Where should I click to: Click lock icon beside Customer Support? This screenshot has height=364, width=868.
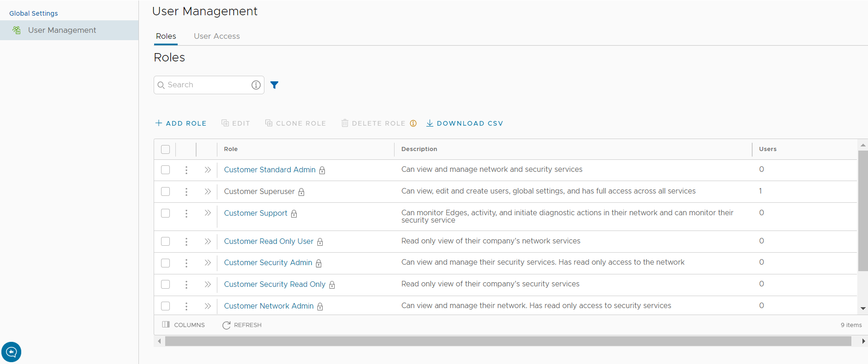point(294,214)
